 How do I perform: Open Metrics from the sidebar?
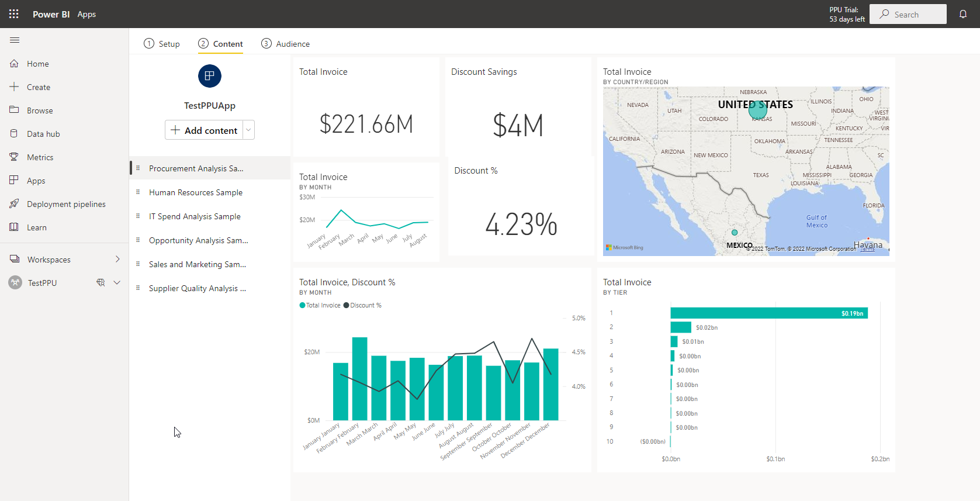click(64, 157)
